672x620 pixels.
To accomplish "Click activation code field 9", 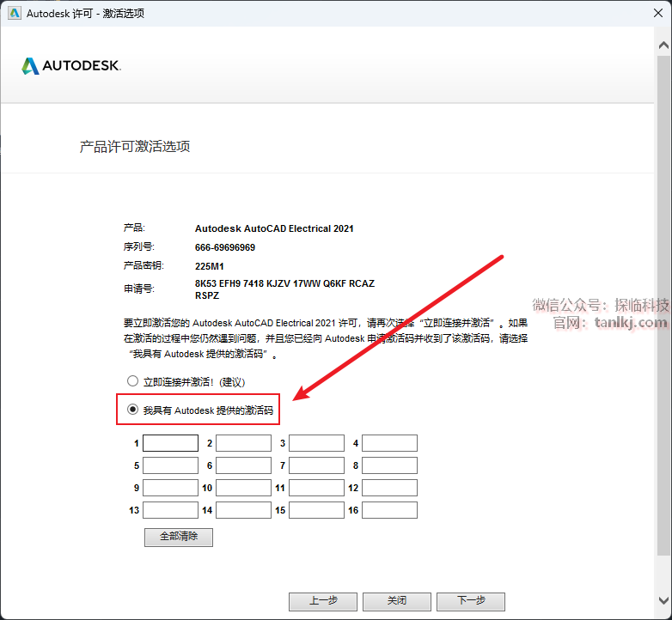I will click(170, 488).
